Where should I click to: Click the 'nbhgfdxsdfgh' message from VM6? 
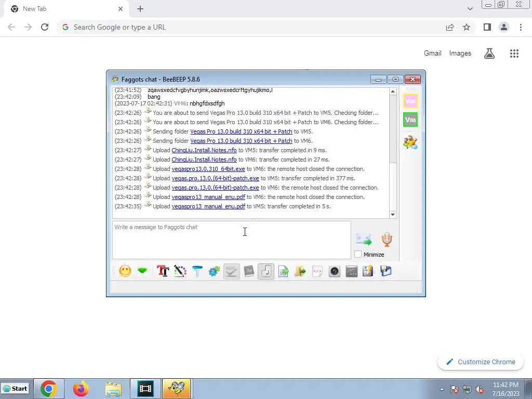pos(207,103)
